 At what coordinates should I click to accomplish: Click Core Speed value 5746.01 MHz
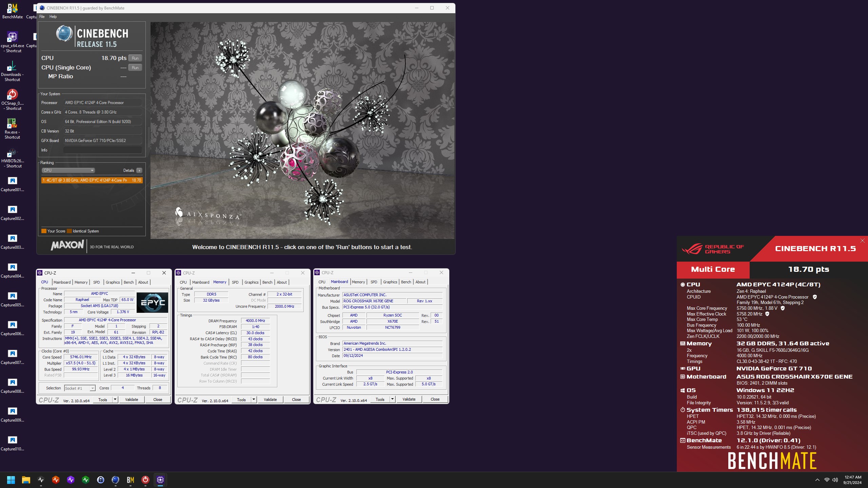81,357
